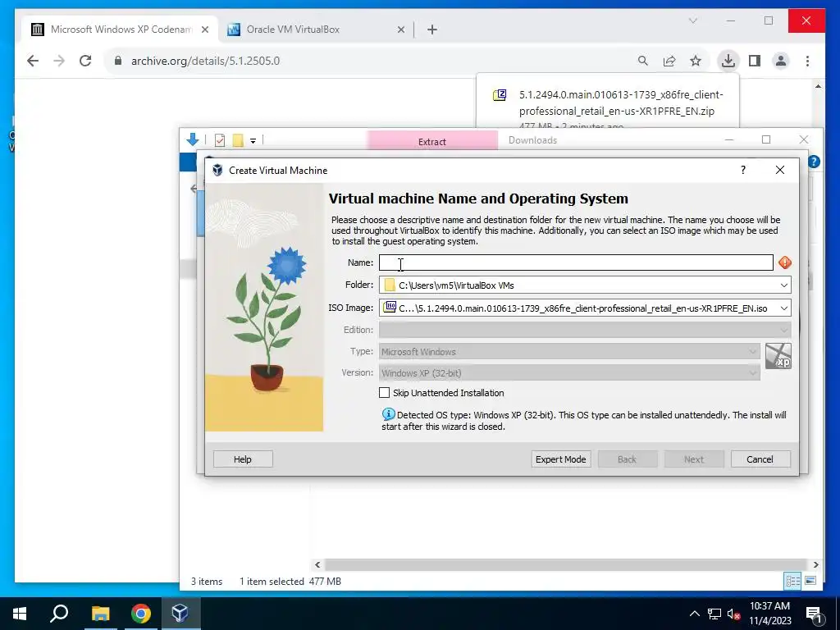Open File Explorer from taskbar

pyautogui.click(x=100, y=614)
